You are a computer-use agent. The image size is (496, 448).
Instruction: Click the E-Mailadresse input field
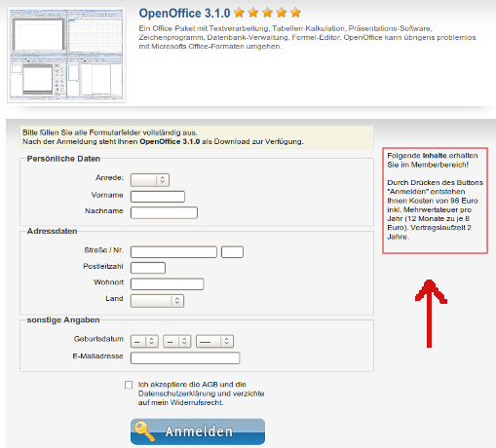(185, 358)
